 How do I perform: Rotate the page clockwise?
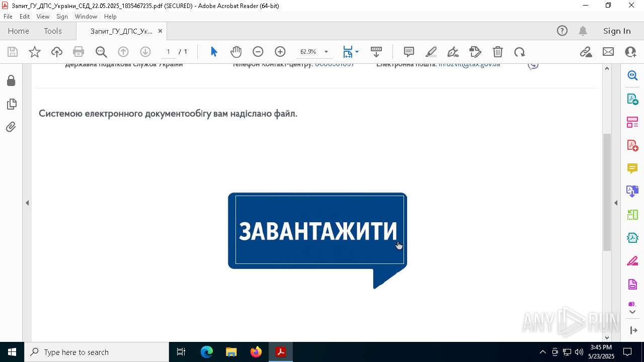(520, 52)
